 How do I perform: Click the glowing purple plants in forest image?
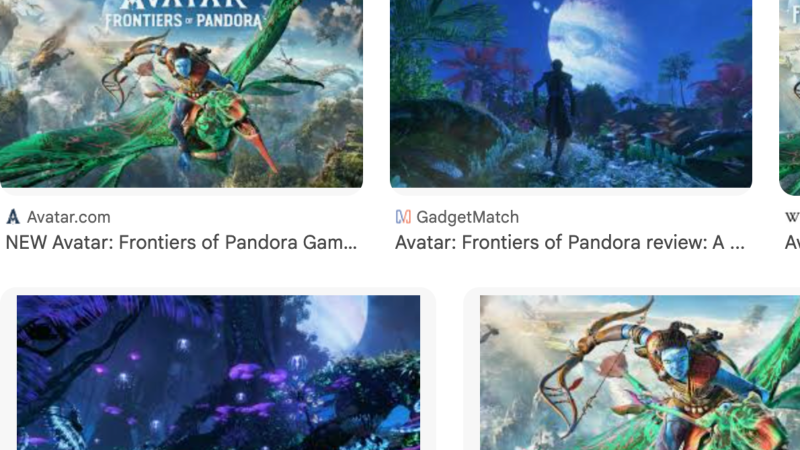255,377
